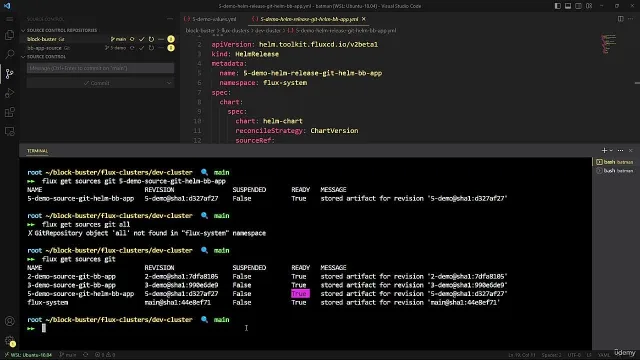Sync changes for block-buster repository
Viewport: 640px width, 360px height.
(x=132, y=39)
